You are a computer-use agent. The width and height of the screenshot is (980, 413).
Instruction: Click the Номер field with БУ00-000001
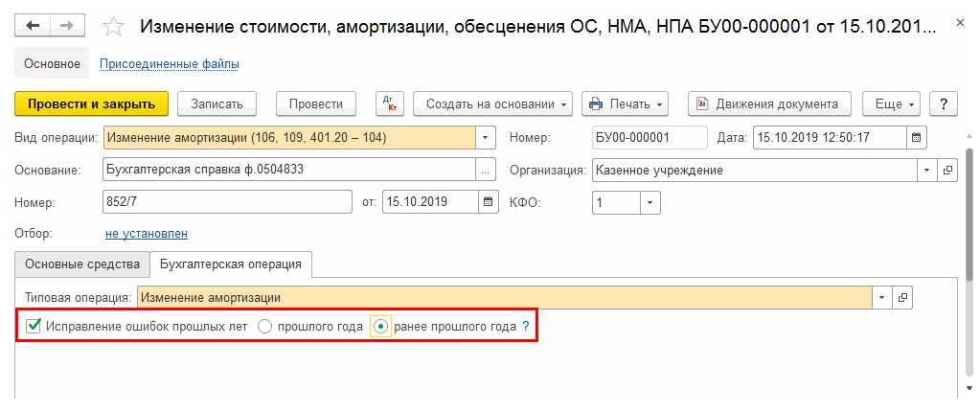coord(650,137)
